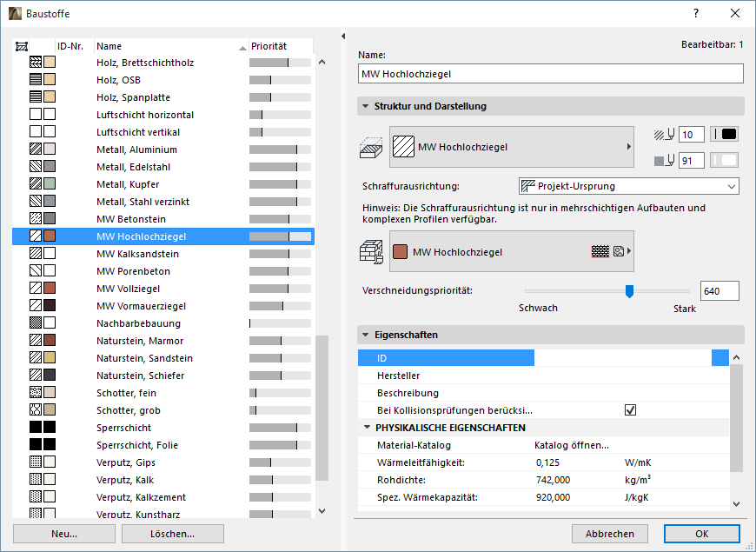Click the cut fill background pen icon
The height and width of the screenshot is (552, 756).
coord(664,161)
